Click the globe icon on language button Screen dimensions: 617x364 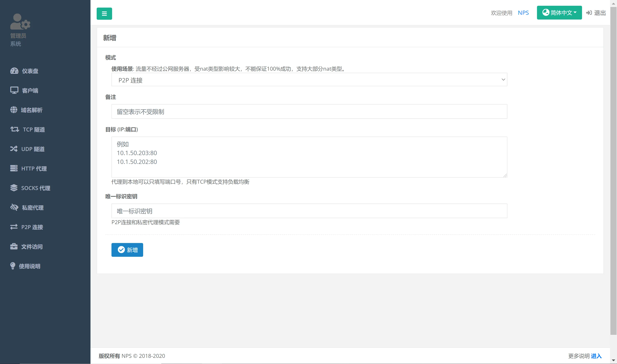tap(546, 12)
